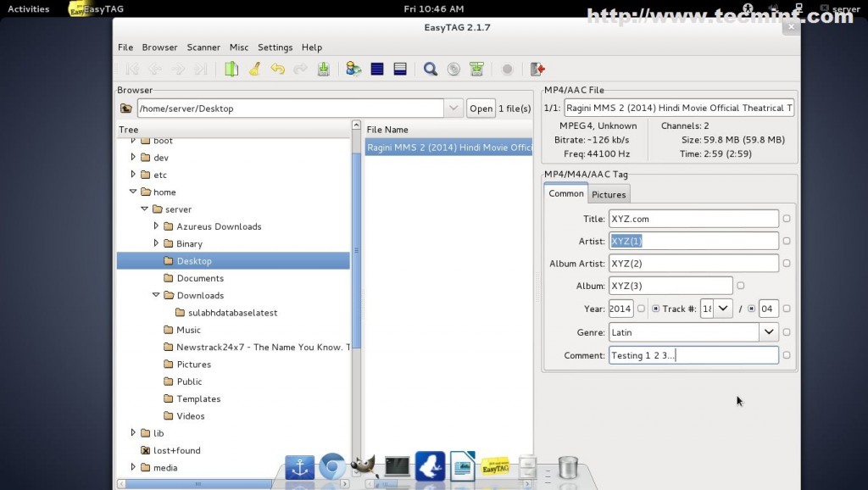Click the Open button beside the path bar
This screenshot has width=868, height=490.
click(481, 108)
